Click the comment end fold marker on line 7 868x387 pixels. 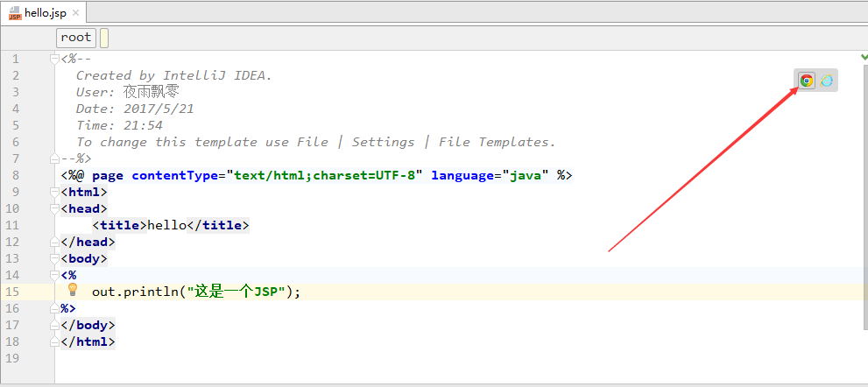pos(57,158)
